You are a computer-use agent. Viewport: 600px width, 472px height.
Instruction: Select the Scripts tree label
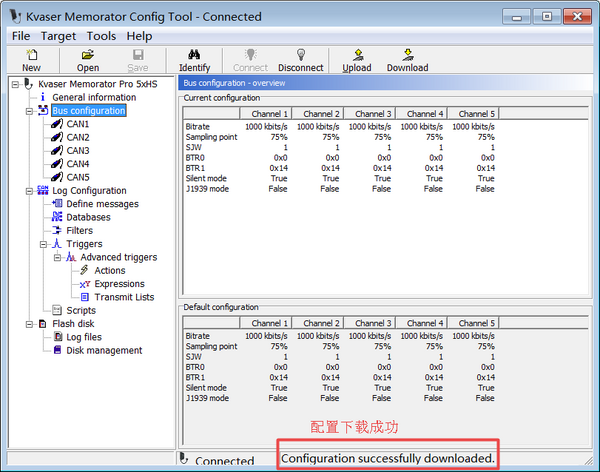tap(81, 310)
